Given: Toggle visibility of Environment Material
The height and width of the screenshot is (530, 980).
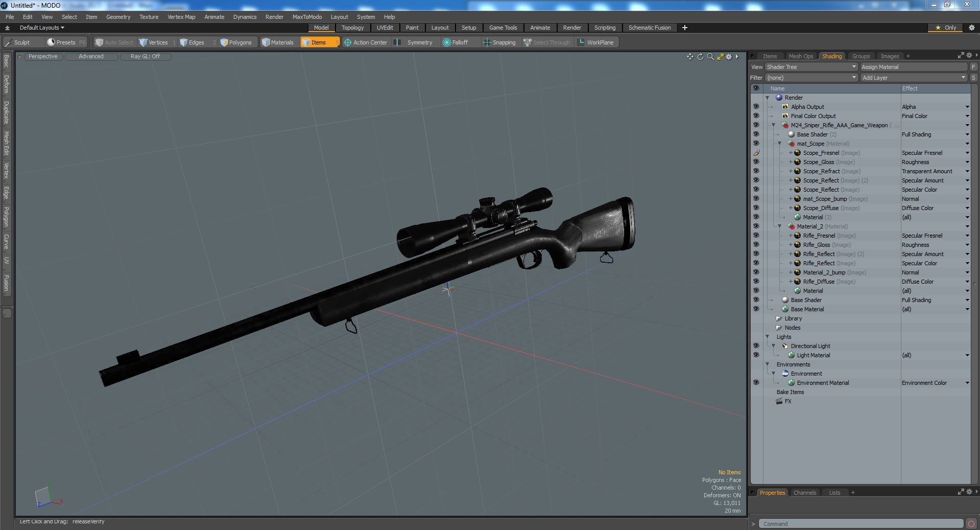Looking at the screenshot, I should (756, 383).
